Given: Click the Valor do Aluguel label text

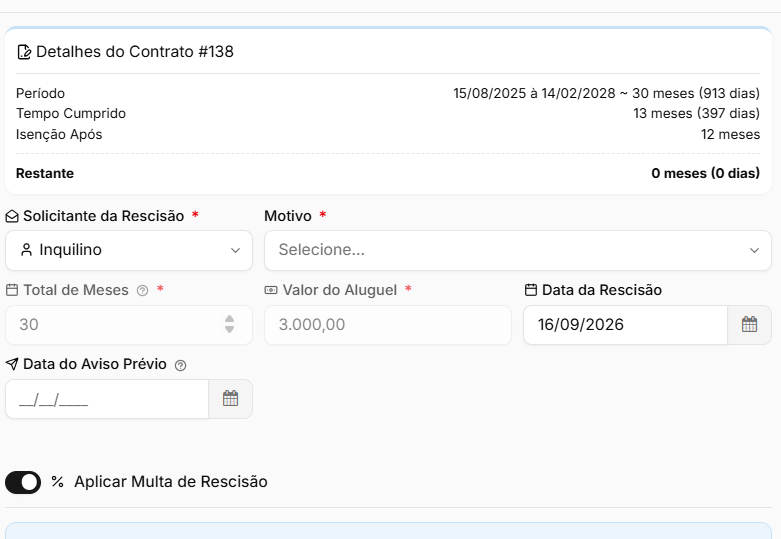Looking at the screenshot, I should 340,290.
